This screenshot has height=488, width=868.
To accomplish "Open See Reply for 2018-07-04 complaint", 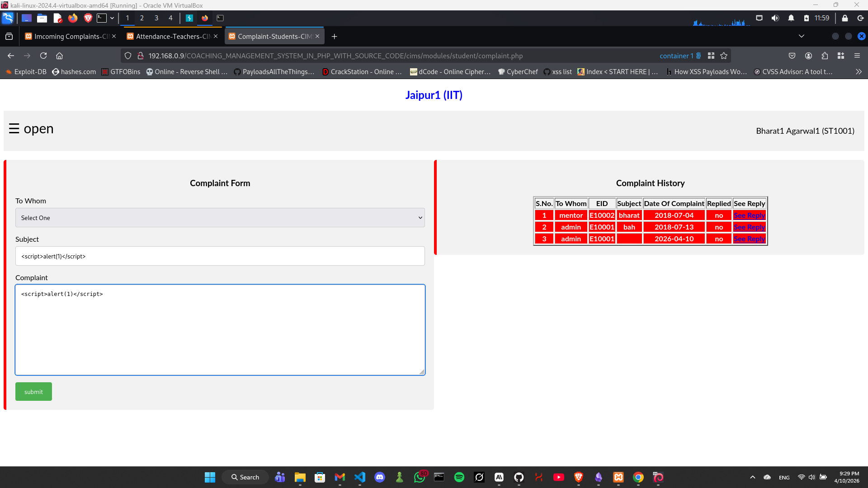I will 749,216.
